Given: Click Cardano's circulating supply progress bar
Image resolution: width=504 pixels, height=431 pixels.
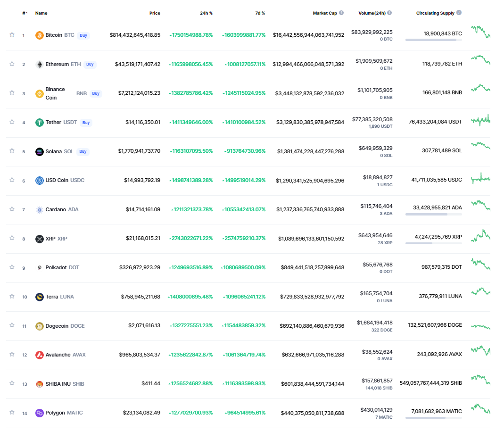Looking at the screenshot, I should 433,215.
